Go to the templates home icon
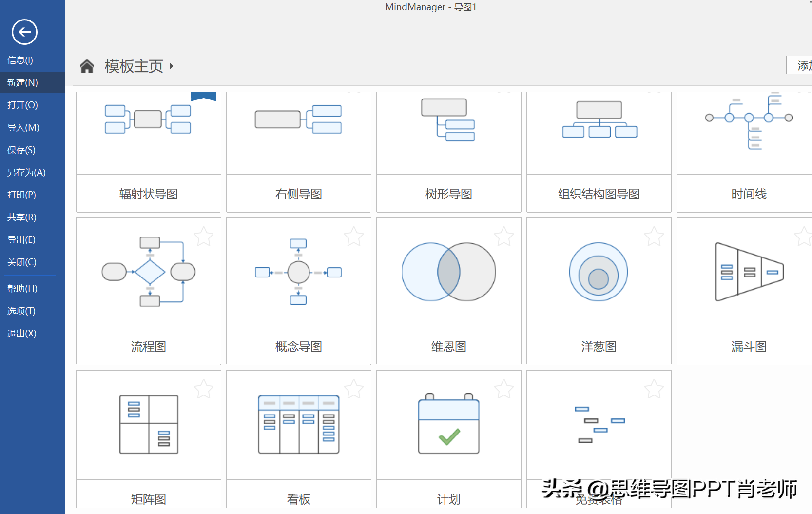Viewport: 812px width, 514px height. tap(87, 66)
